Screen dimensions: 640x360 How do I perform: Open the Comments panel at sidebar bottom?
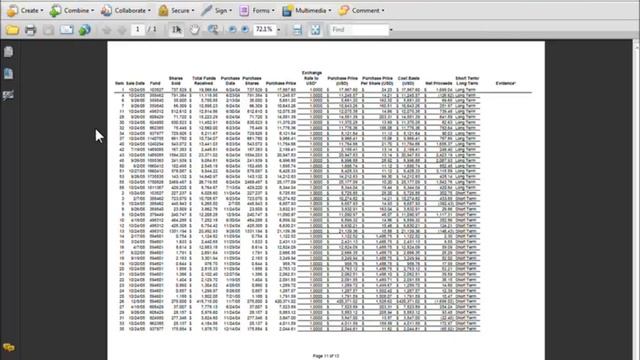[x=9, y=347]
